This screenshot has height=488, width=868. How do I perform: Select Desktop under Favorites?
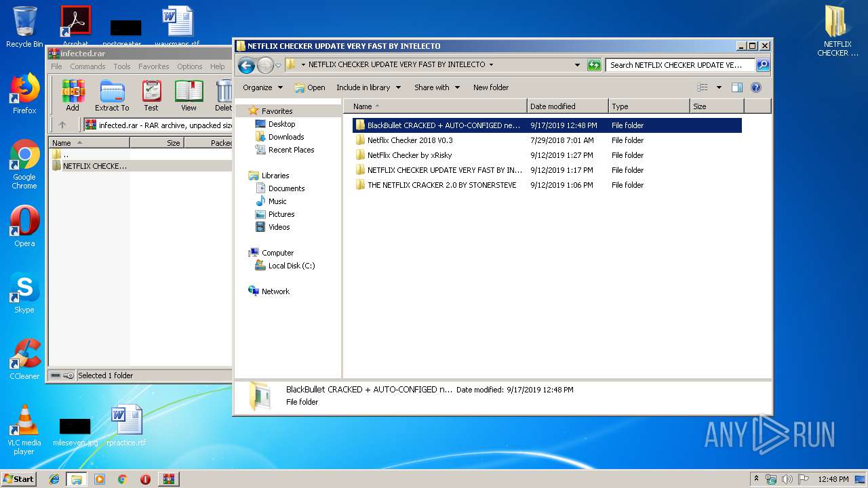pos(275,124)
